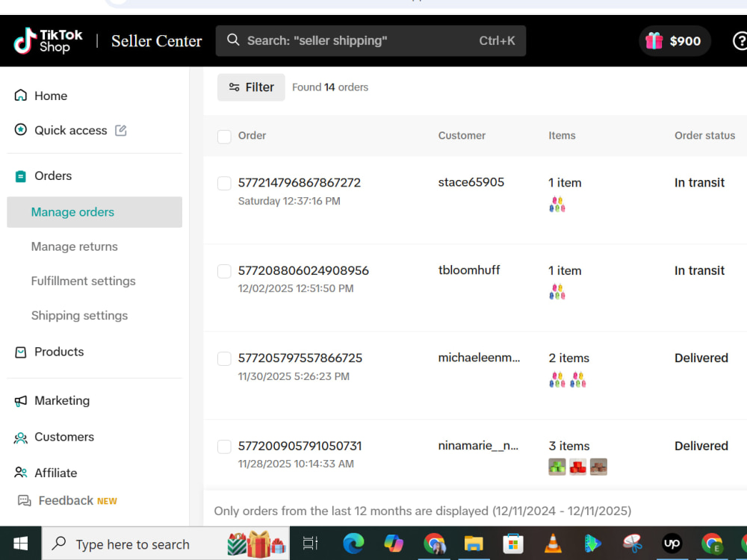Click customer name tbloomhuff
The image size is (747, 560).
[x=469, y=270]
